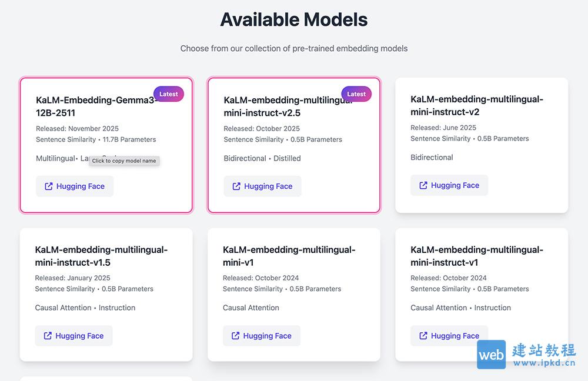588x381 pixels.
Task: Open Hugging Face for mini-instruct-v1.5 model
Action: [x=73, y=336]
